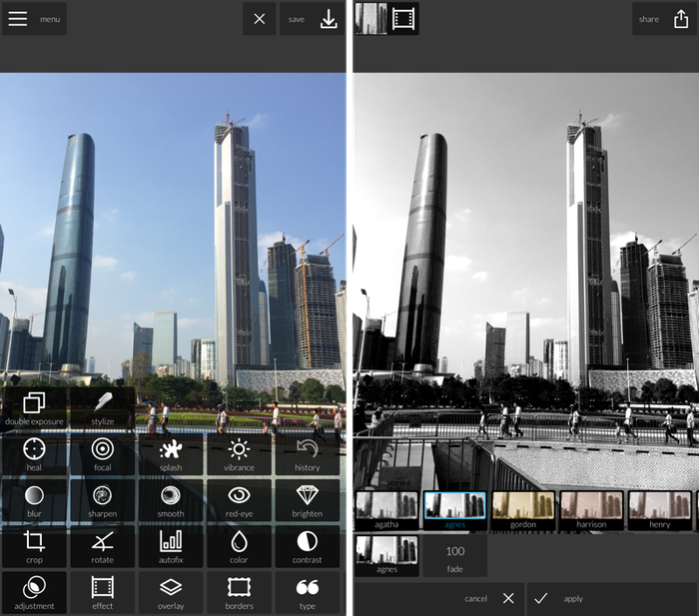The height and width of the screenshot is (616, 699).
Task: Tap the applied agnes thumbnail below filter row
Action: pyautogui.click(x=386, y=556)
